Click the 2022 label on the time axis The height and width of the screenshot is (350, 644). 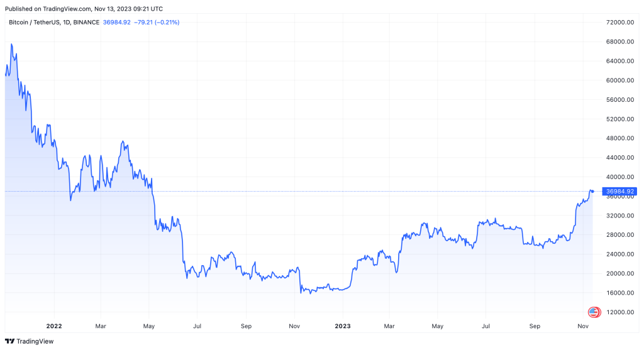pyautogui.click(x=53, y=326)
